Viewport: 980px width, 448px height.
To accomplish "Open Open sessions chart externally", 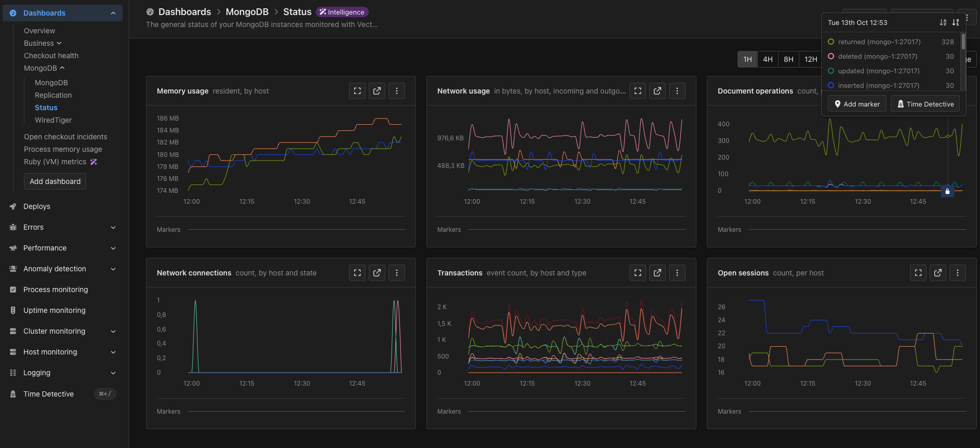I will click(x=938, y=273).
